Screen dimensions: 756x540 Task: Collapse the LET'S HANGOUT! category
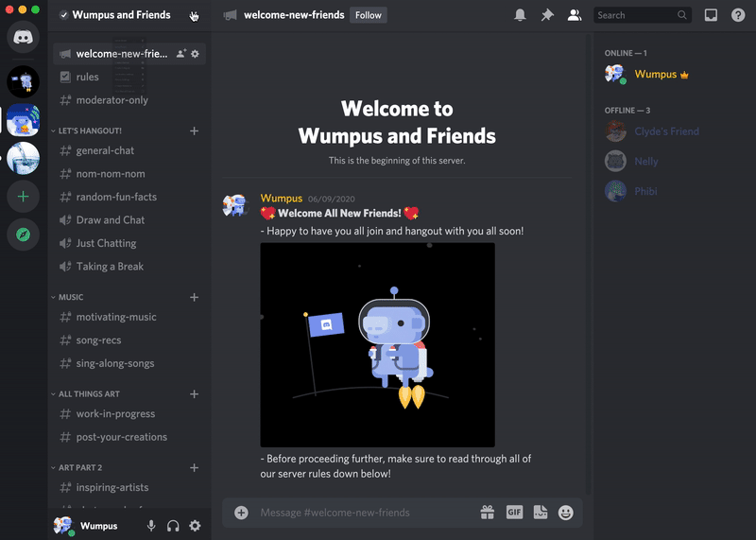tap(87, 131)
